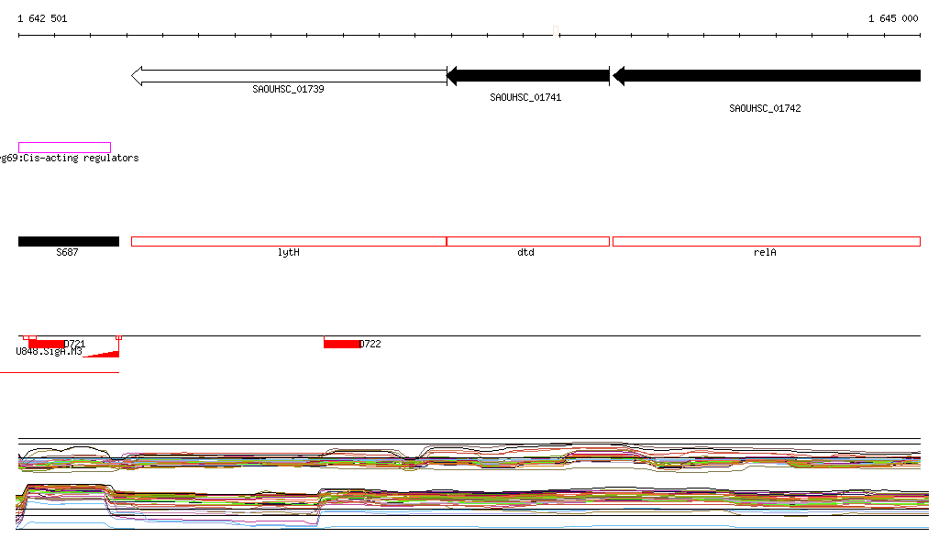This screenshot has width=939, height=560.
Task: Click the black SAOUHSC_01742 gene arrow
Action: (x=767, y=76)
